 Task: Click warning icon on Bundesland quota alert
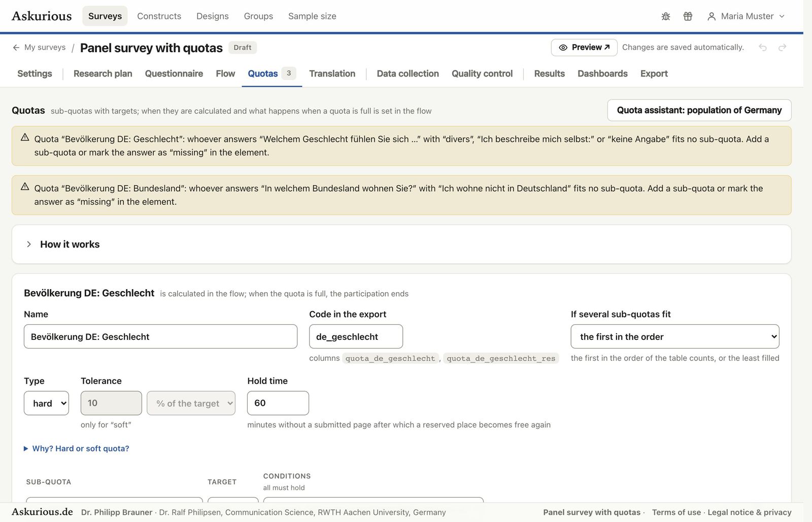point(25,187)
